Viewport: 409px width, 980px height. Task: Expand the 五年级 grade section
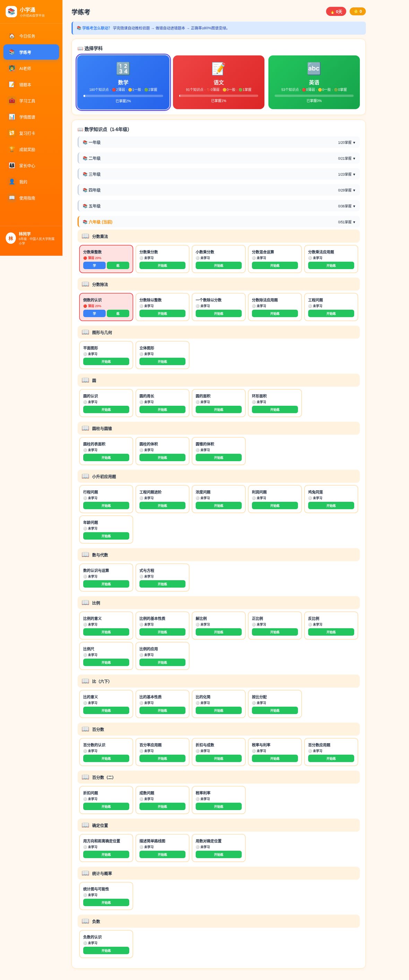click(x=219, y=206)
